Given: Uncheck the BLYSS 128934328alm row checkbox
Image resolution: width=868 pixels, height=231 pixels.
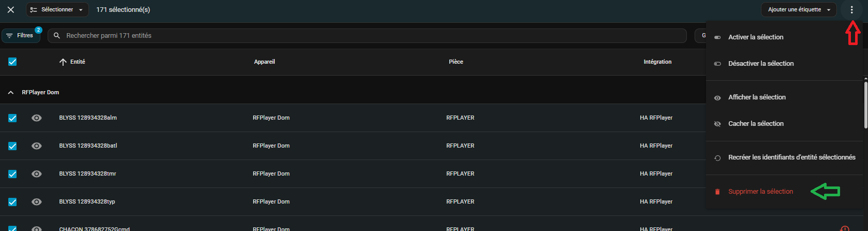Looking at the screenshot, I should click(x=12, y=118).
